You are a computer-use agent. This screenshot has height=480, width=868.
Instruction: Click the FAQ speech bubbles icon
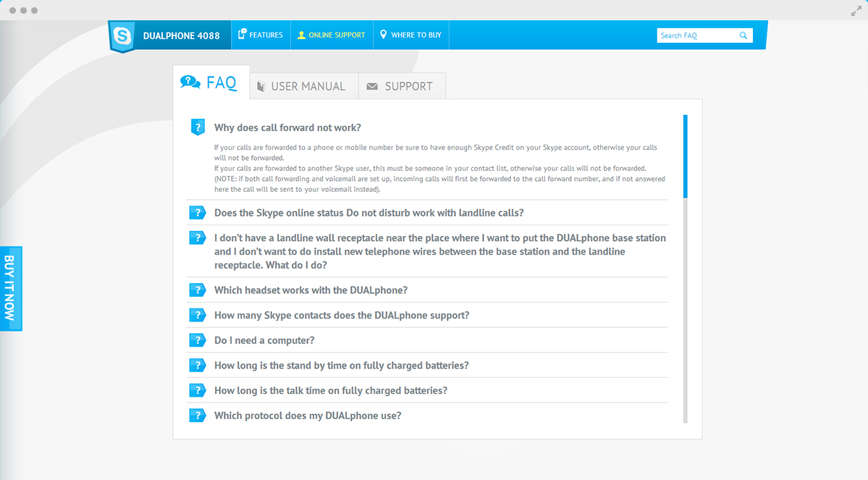[x=190, y=83]
